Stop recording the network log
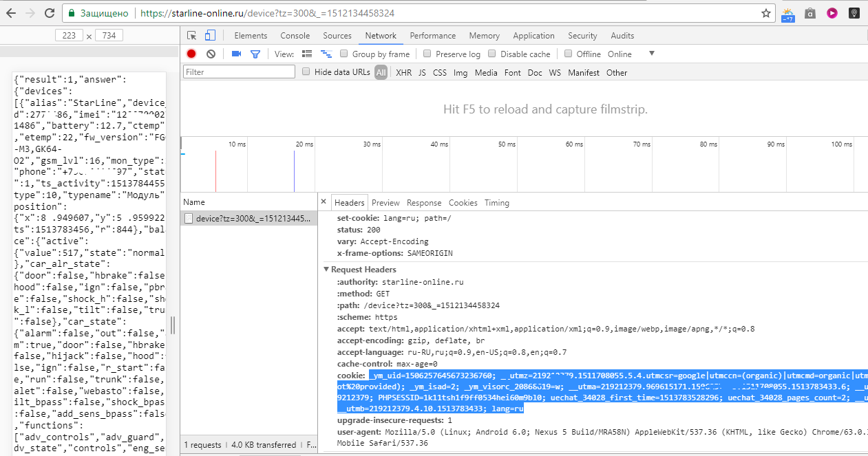 click(191, 54)
